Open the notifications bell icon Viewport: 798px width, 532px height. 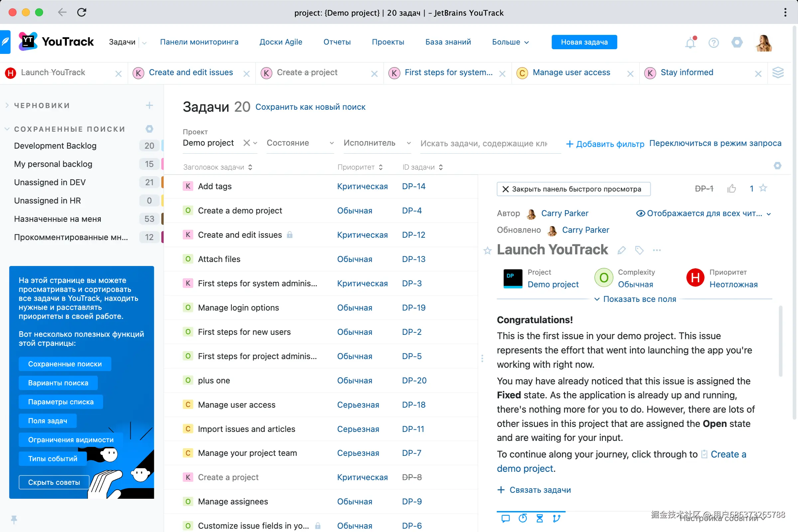[x=690, y=43]
